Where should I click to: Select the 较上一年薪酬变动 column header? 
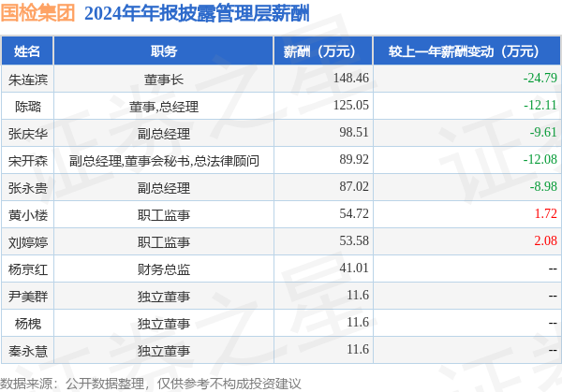click(467, 51)
